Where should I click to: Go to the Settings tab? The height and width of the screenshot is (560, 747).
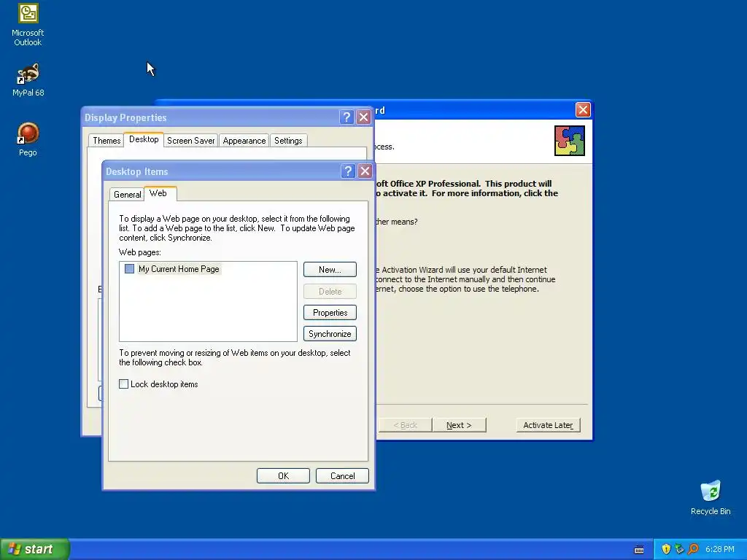288,141
